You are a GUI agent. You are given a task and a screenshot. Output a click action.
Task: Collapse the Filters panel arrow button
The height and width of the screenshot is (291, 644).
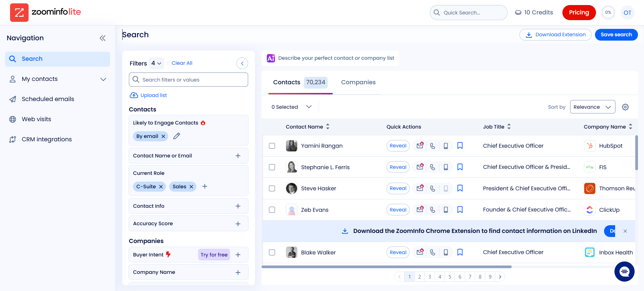pyautogui.click(x=242, y=63)
